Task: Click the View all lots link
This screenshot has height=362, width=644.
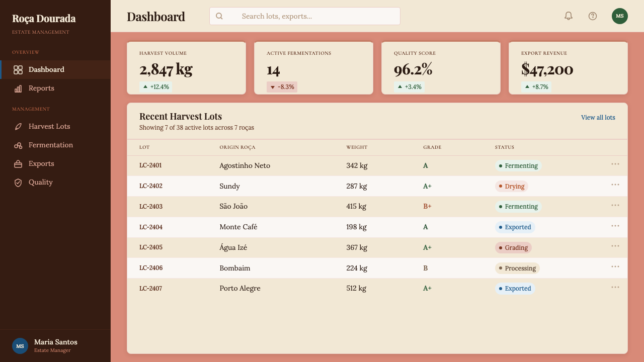Action: point(598,118)
